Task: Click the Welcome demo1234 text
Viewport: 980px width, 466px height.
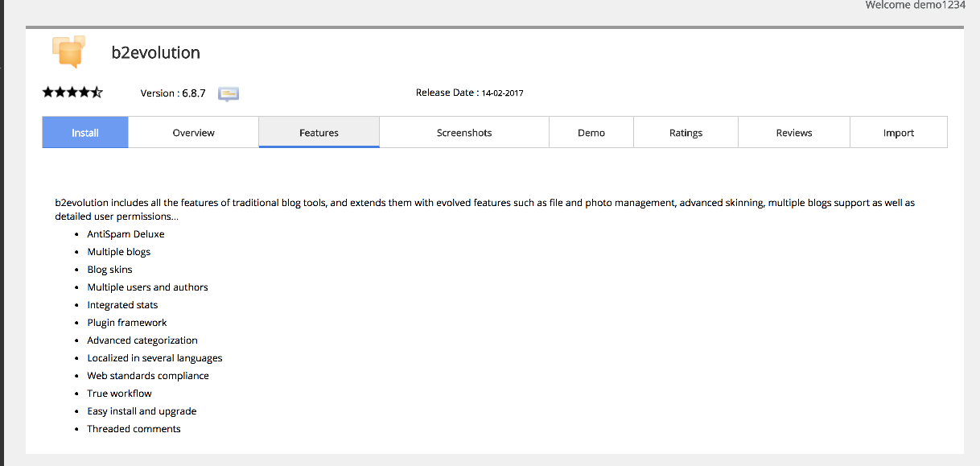Action: click(x=915, y=5)
